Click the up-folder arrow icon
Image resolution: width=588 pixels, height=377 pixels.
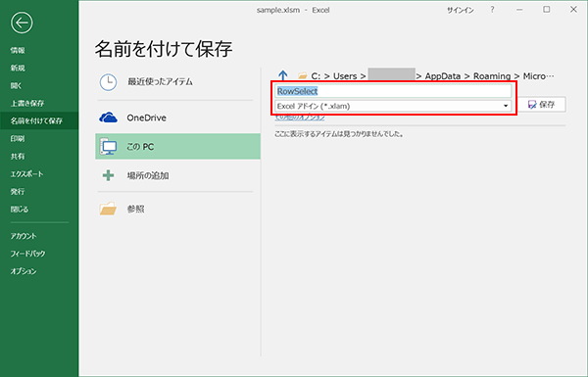click(283, 75)
